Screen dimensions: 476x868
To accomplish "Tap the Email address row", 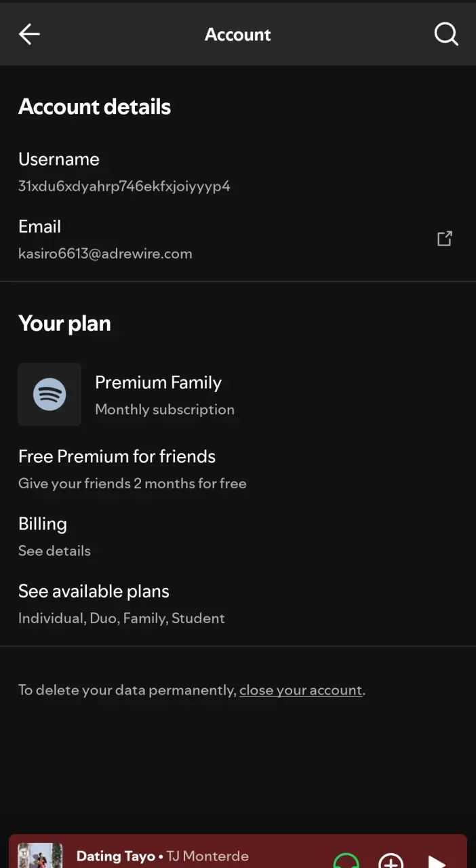I will coord(238,239).
